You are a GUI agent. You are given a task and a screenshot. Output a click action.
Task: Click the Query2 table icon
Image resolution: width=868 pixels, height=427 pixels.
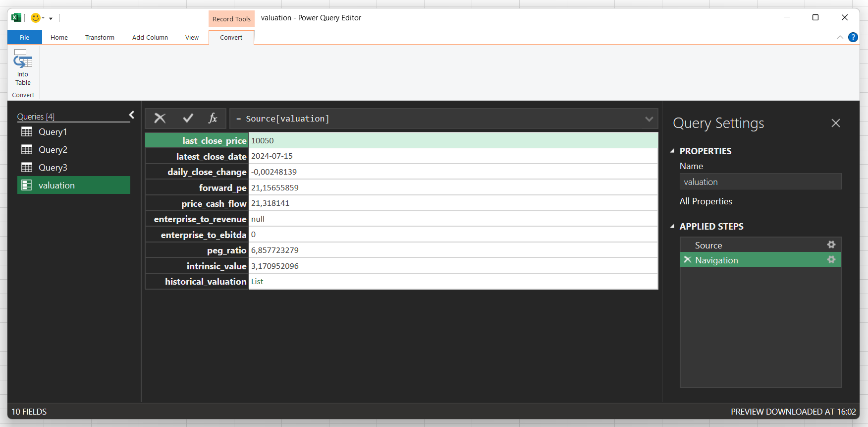(x=27, y=150)
